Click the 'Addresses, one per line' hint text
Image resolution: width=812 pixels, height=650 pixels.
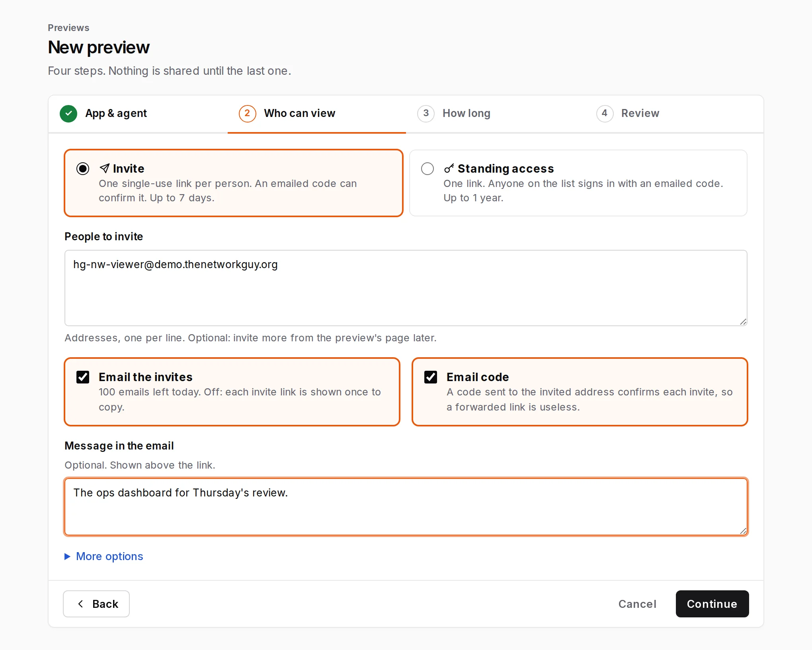pyautogui.click(x=250, y=338)
